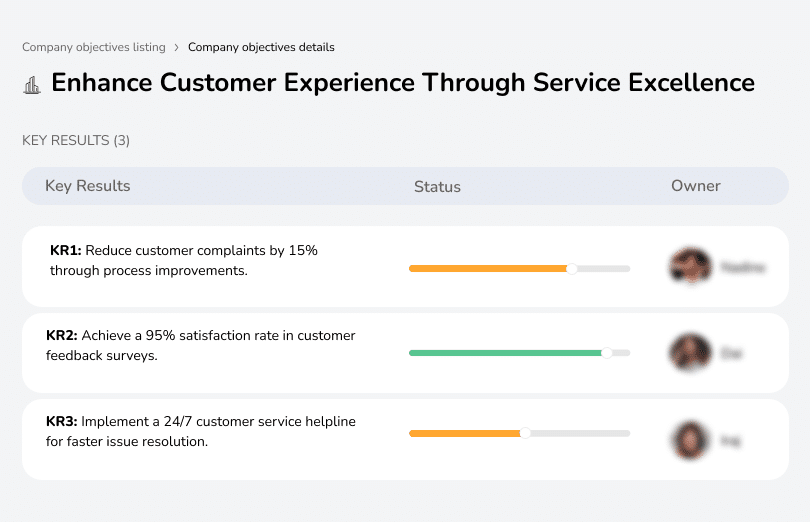Click the Key Results column header
The height and width of the screenshot is (522, 810).
[87, 186]
